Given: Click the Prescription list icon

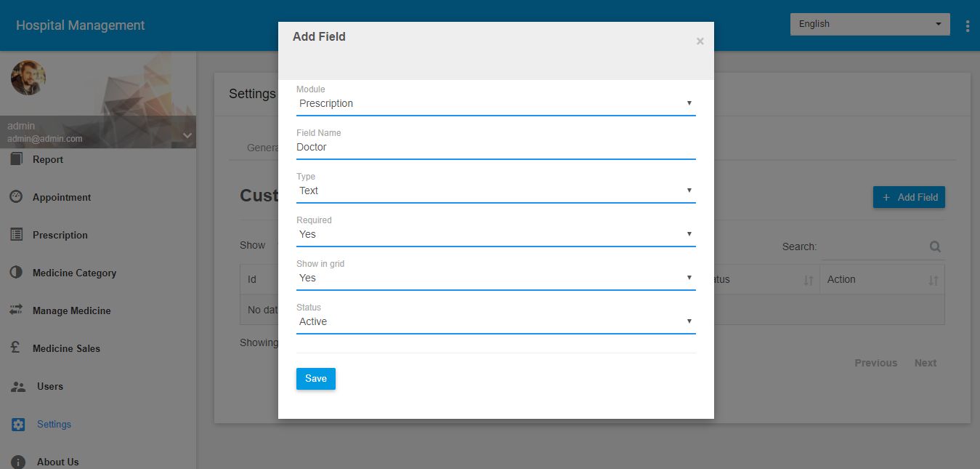Looking at the screenshot, I should click(17, 235).
